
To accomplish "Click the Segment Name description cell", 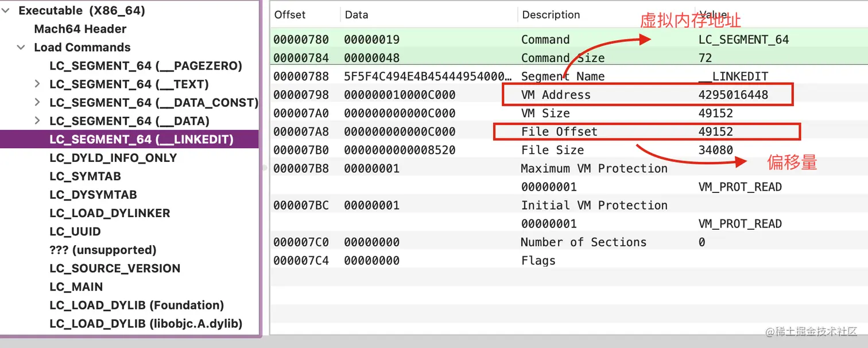I will point(563,76).
